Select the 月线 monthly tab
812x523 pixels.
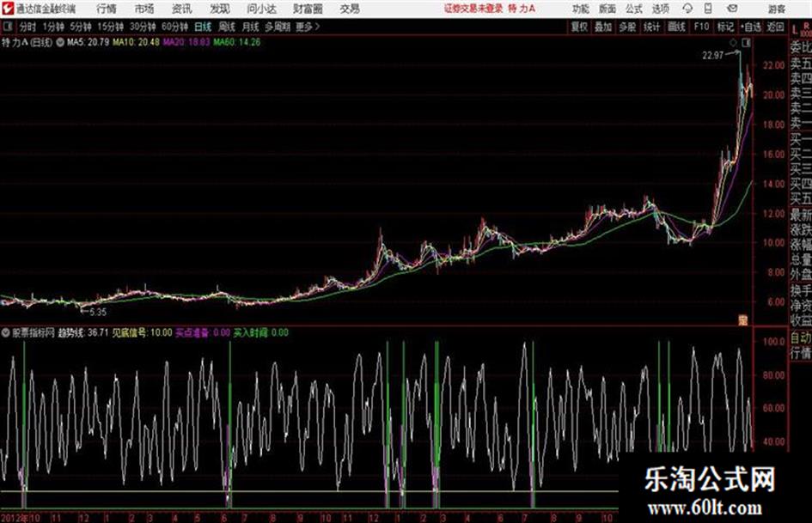pyautogui.click(x=251, y=27)
